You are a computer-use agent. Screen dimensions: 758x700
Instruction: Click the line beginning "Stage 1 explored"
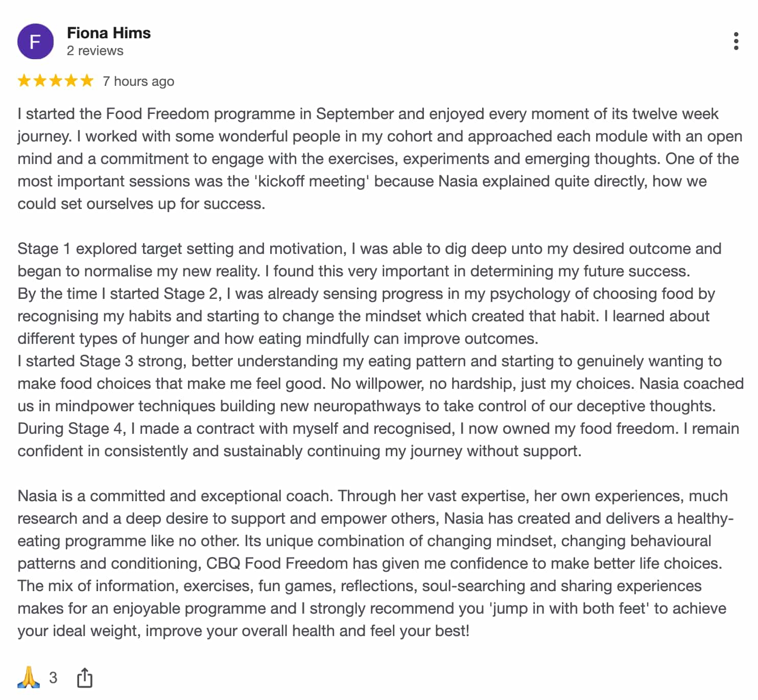369,249
